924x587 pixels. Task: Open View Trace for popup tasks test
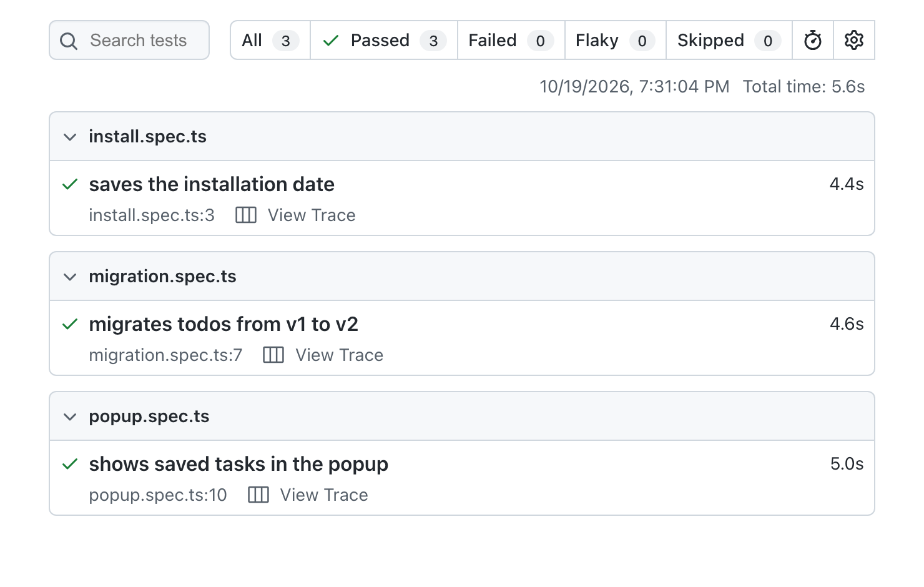tap(324, 495)
